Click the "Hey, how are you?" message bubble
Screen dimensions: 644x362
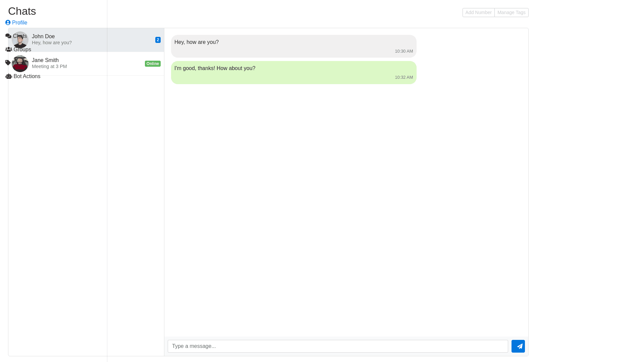click(293, 46)
